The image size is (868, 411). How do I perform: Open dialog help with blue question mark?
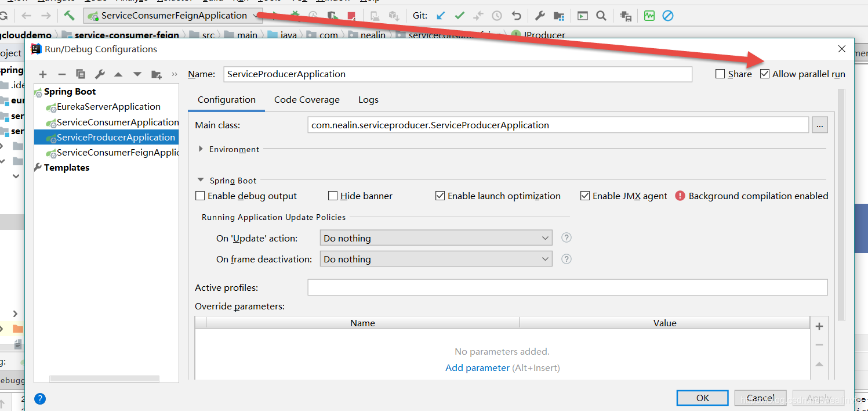tap(40, 399)
